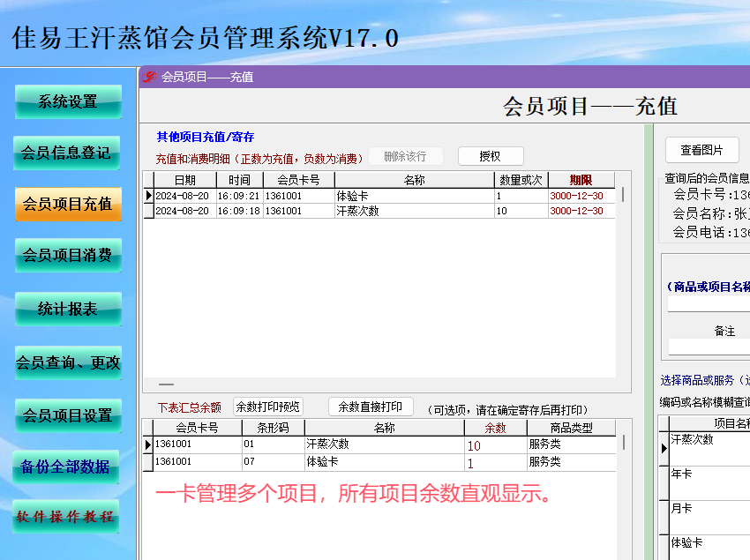Open 会员信息登记 sidebar button
Screen dimensions: 750x560
click(66, 153)
